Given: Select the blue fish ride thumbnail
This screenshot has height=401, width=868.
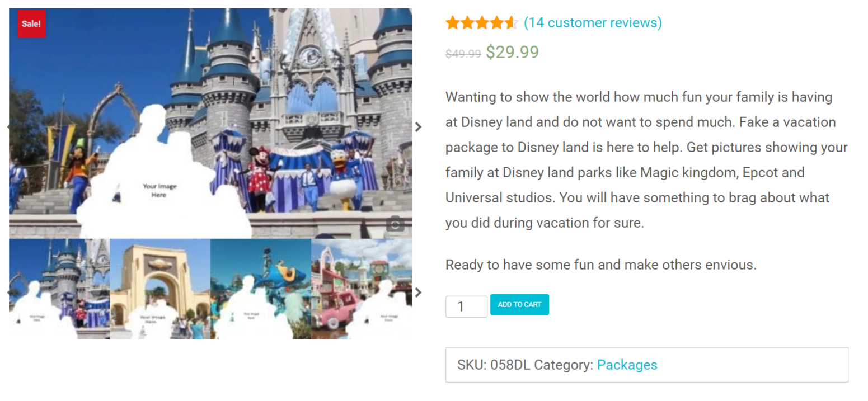Looking at the screenshot, I should [x=261, y=289].
